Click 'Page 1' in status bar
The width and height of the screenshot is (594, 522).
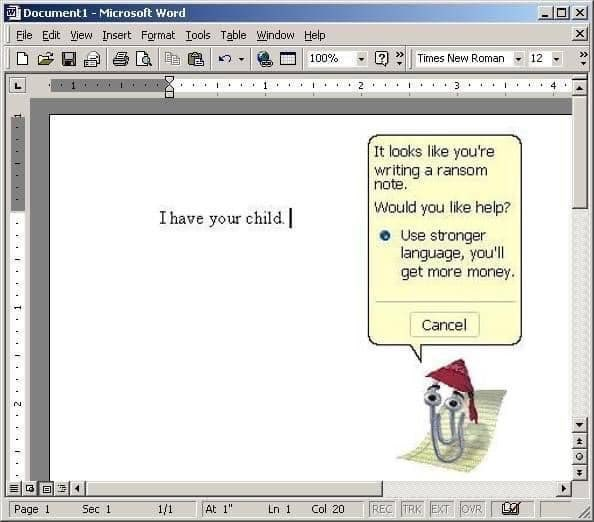(32, 509)
